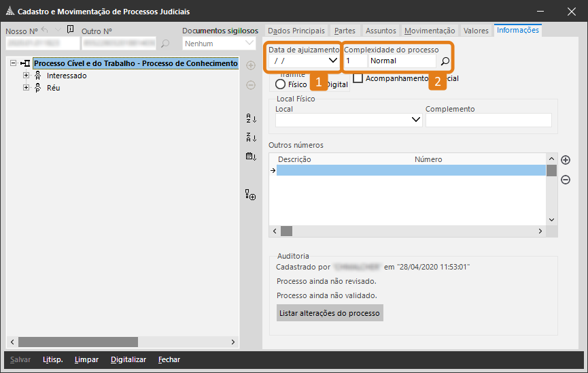Click the minus icon next to Outros números
588x373 pixels.
coord(565,180)
